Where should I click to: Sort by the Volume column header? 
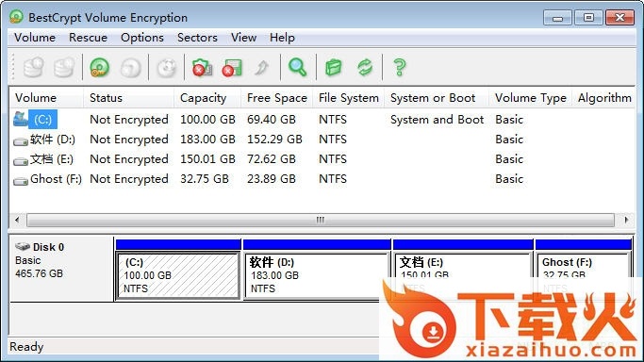click(46, 98)
